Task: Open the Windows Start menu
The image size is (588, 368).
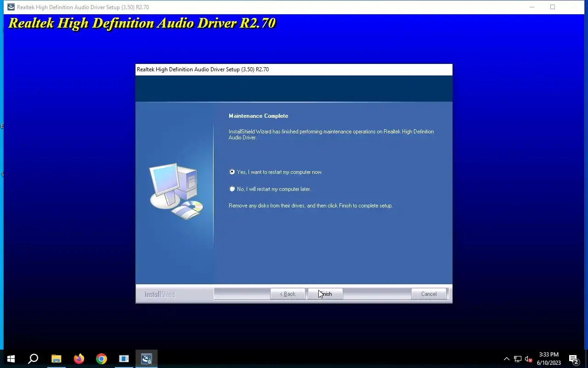Action: point(11,359)
